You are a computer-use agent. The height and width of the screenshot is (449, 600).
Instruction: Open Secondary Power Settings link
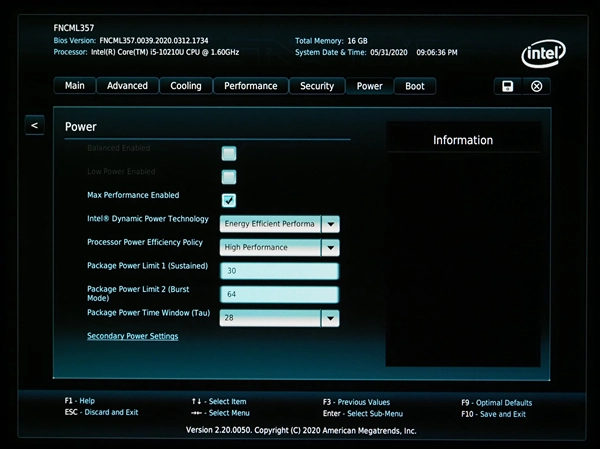pyautogui.click(x=132, y=336)
